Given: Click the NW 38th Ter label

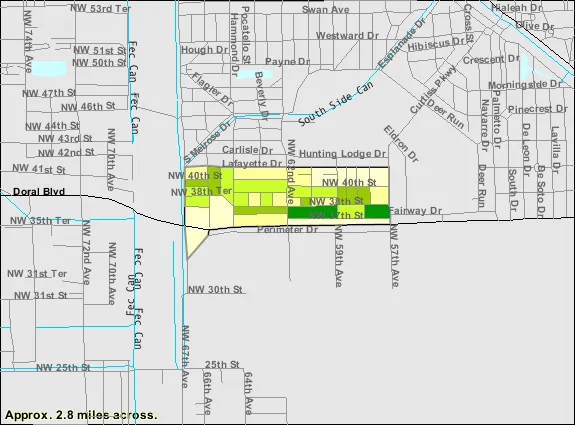Looking at the screenshot, I should click(201, 191).
